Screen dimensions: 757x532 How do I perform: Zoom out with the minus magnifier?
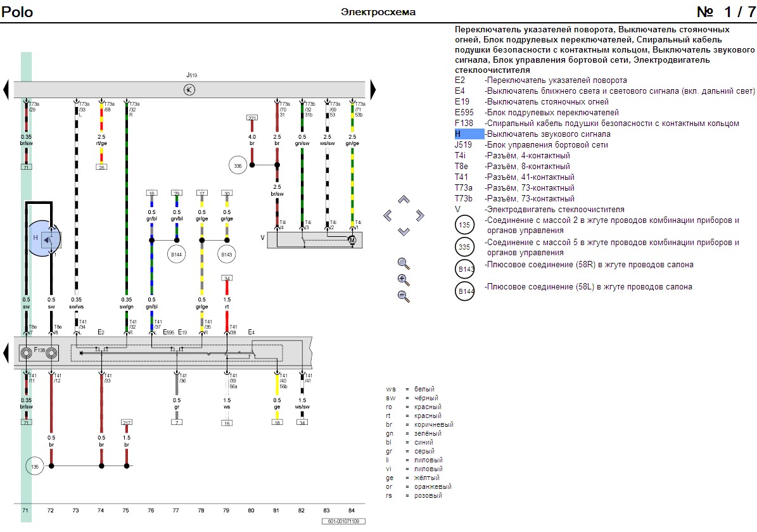tap(404, 295)
